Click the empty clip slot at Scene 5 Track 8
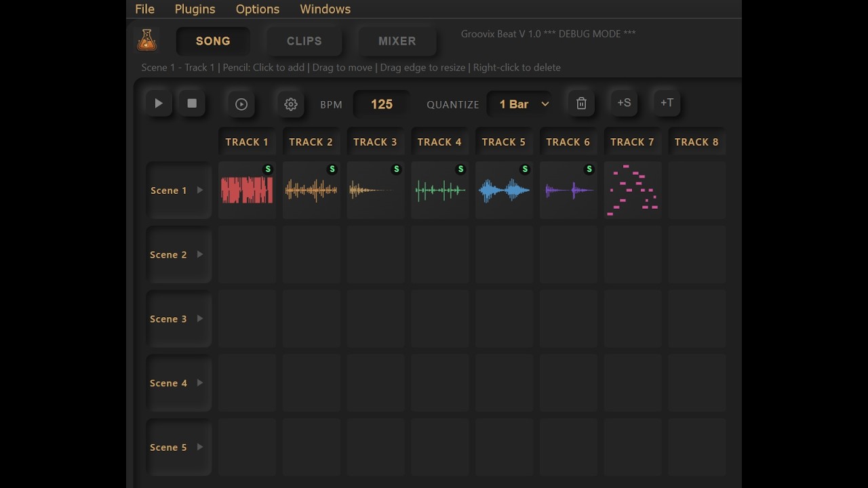Screen dimensions: 868x488 (697, 447)
